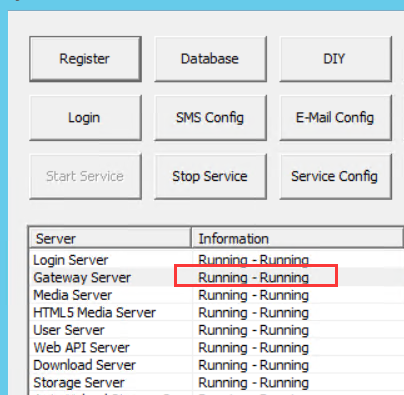
Task: Click Stop Service
Action: [x=210, y=176]
